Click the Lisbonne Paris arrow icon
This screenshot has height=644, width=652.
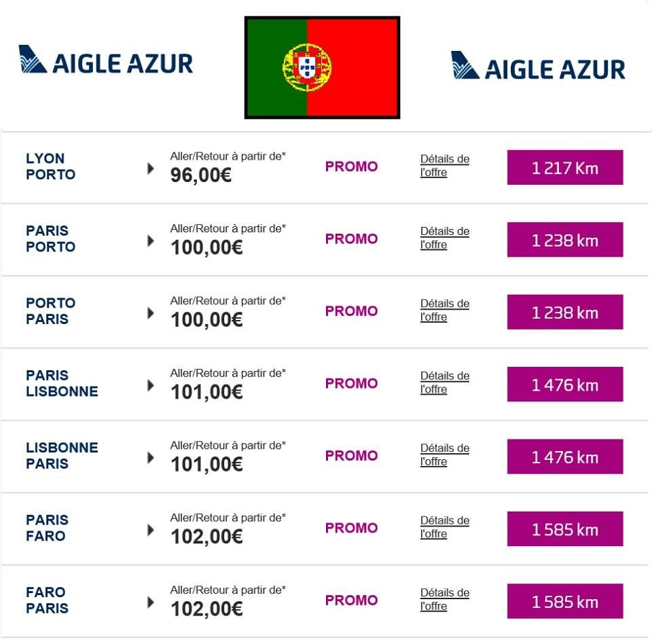(x=151, y=458)
